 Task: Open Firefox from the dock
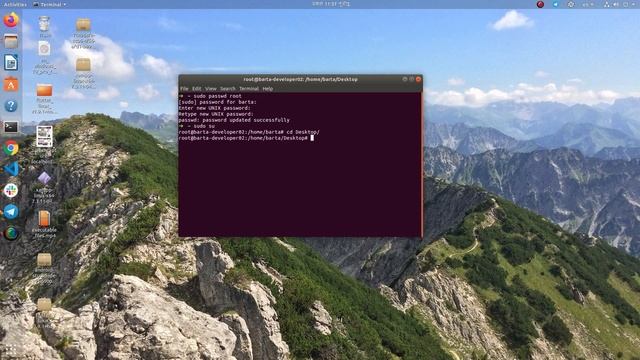click(11, 20)
